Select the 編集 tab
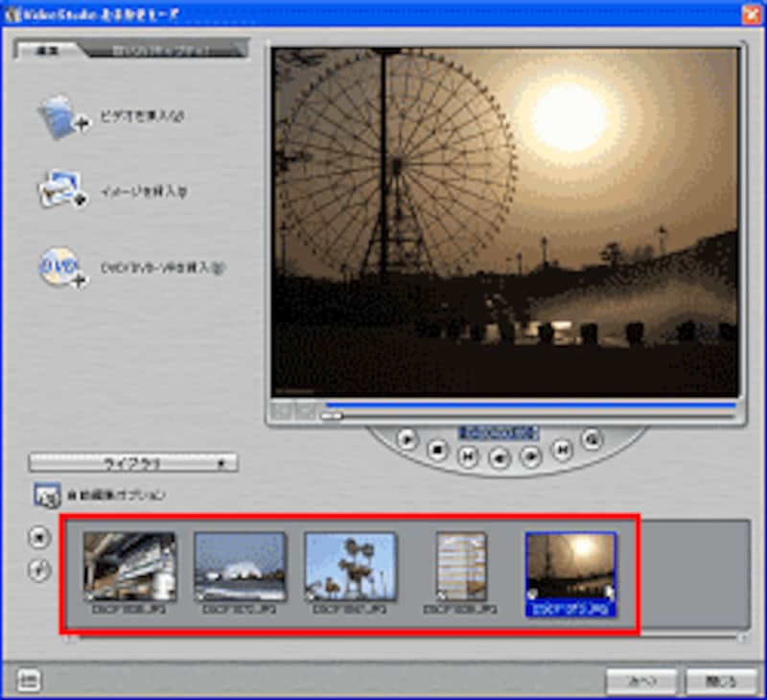The image size is (767, 700). (47, 49)
